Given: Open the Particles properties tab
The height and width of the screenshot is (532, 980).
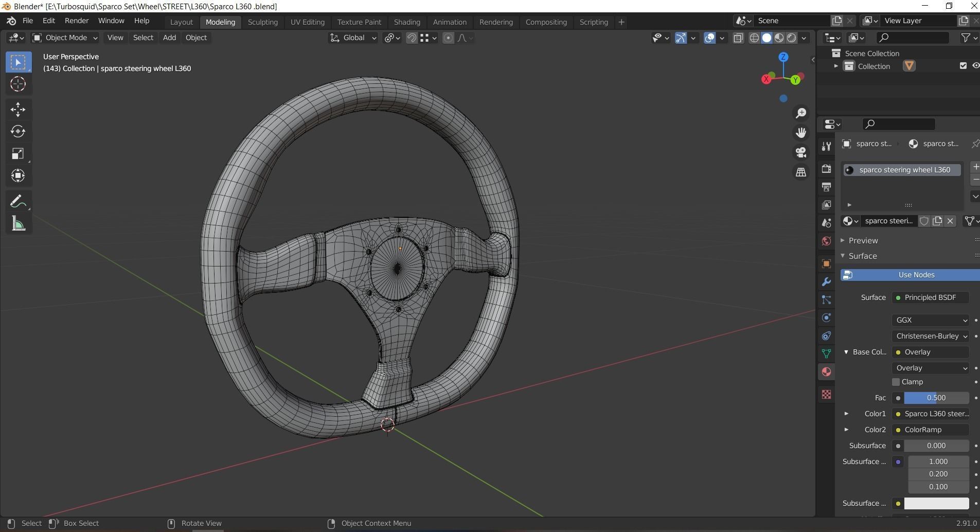Looking at the screenshot, I should (x=826, y=300).
